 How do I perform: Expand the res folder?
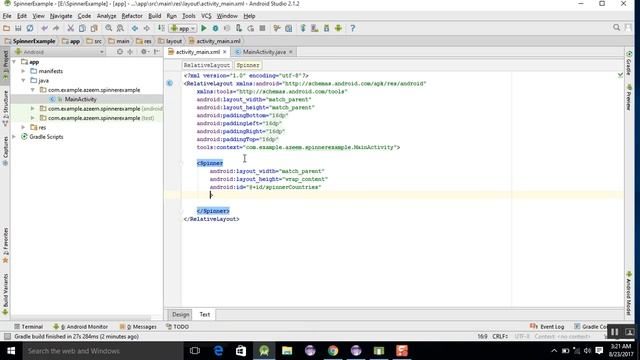point(24,127)
